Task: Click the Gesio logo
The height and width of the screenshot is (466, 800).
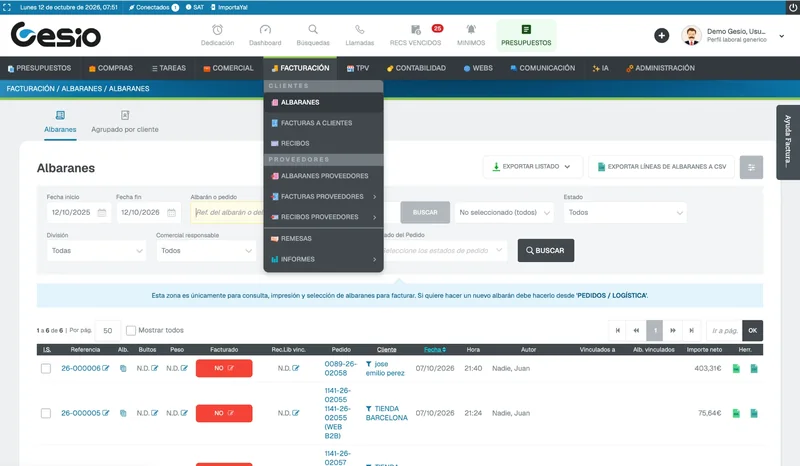Action: (56, 35)
